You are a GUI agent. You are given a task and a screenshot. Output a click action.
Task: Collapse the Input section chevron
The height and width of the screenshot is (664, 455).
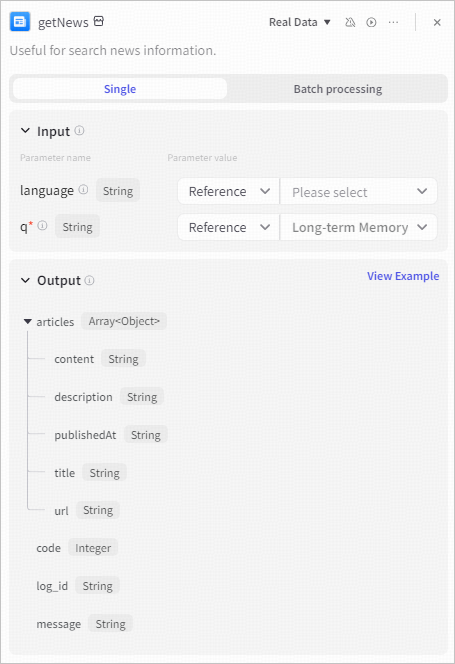(x=25, y=131)
